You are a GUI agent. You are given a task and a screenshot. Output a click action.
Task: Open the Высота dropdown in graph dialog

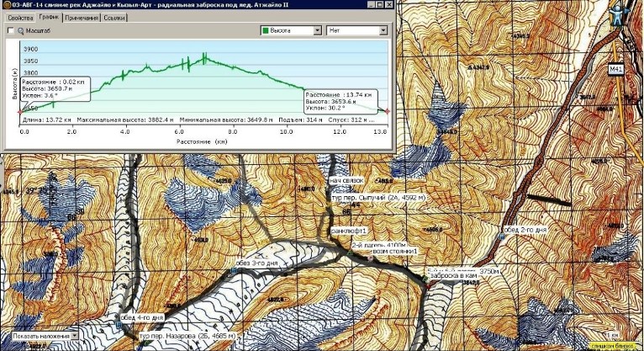(x=317, y=30)
